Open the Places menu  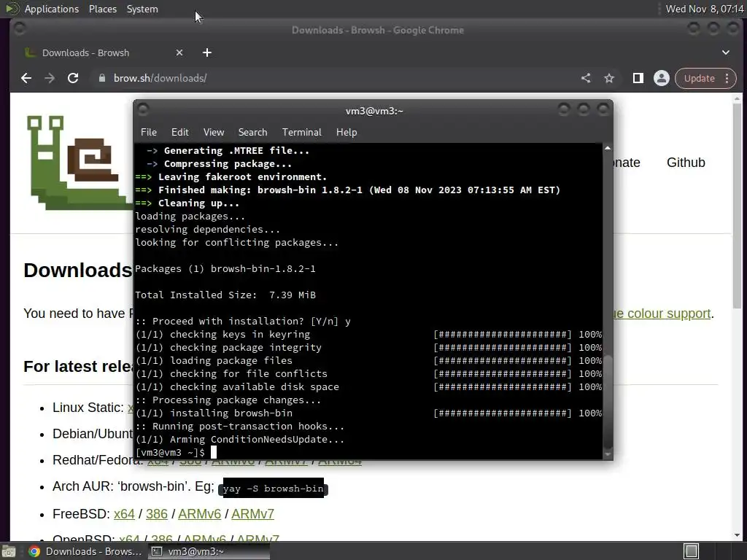(x=103, y=9)
